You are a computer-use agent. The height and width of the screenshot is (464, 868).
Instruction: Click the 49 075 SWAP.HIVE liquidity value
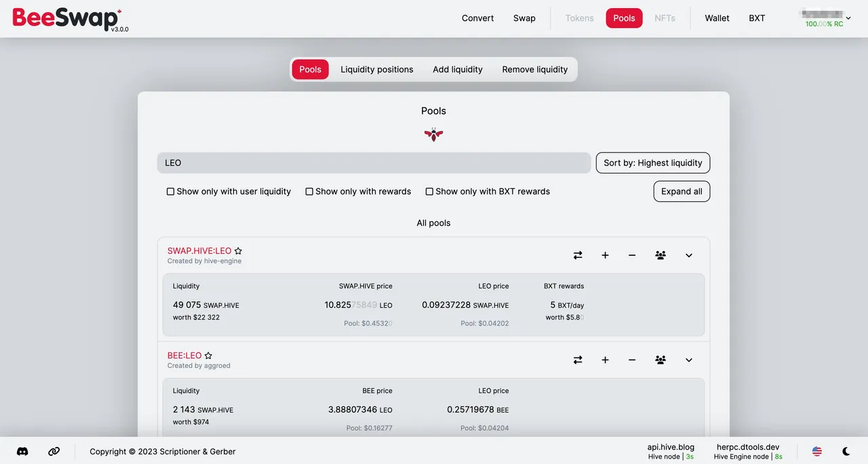206,305
